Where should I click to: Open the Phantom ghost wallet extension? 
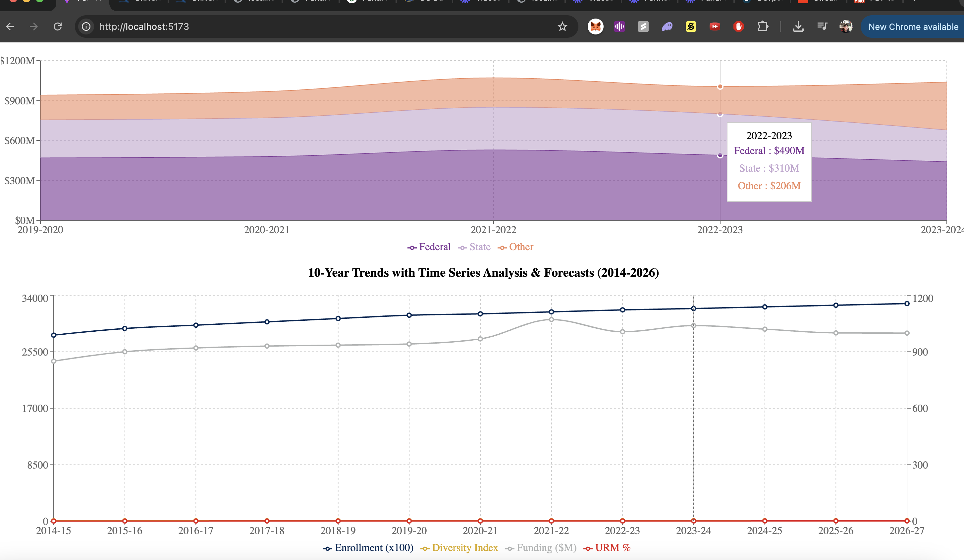(x=667, y=27)
